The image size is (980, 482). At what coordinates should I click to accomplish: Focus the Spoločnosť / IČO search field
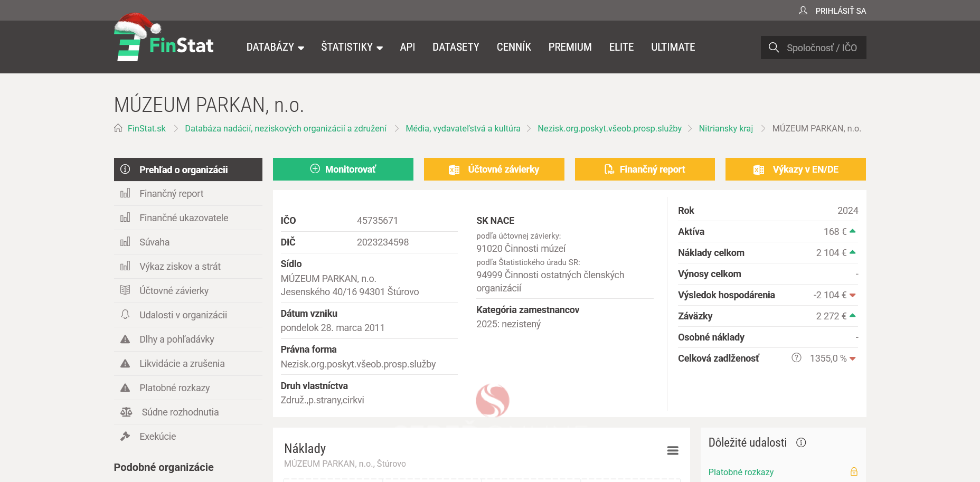[822, 48]
